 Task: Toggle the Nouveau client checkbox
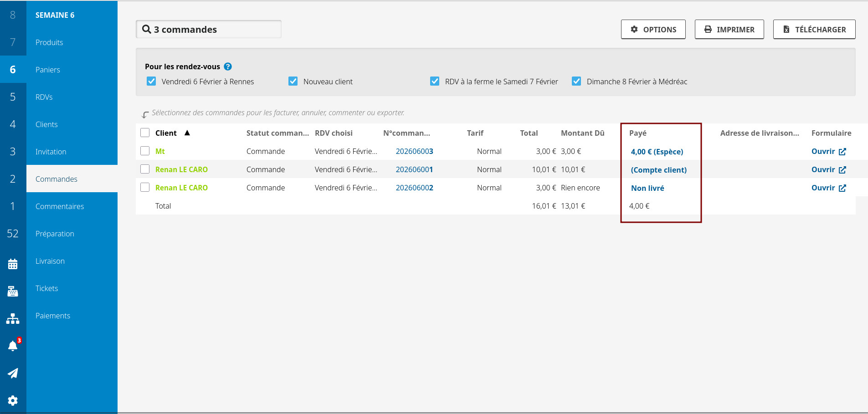coord(293,82)
